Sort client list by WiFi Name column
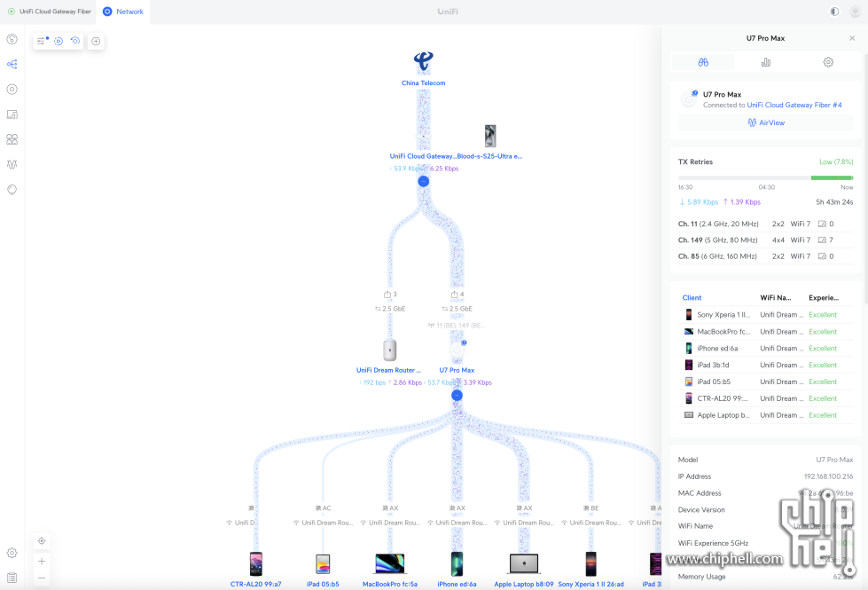868x590 pixels. pyautogui.click(x=776, y=297)
